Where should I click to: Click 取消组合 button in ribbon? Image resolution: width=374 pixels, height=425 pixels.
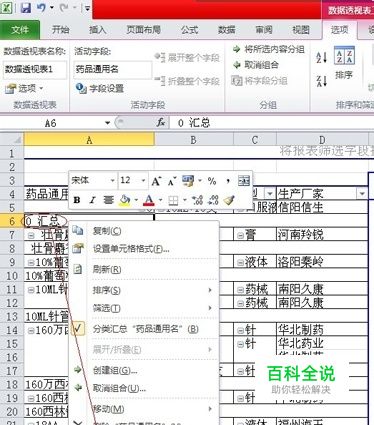pos(256,65)
